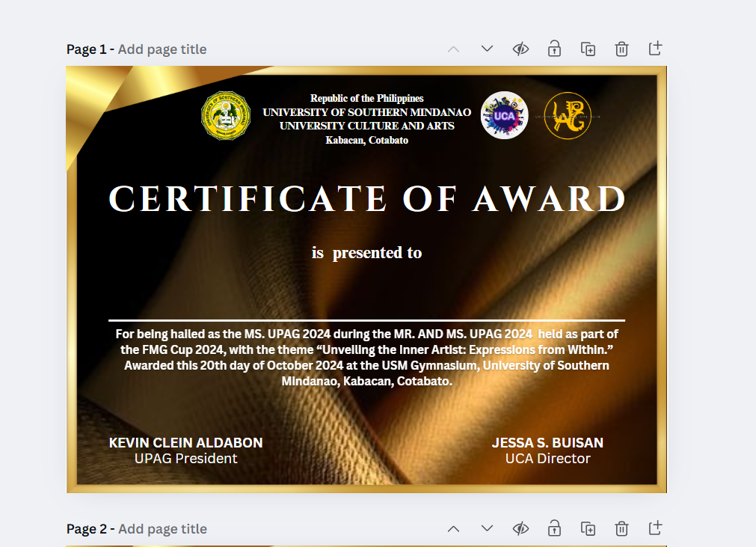The image size is (756, 547).
Task: Add a new page after Page 2
Action: [655, 528]
